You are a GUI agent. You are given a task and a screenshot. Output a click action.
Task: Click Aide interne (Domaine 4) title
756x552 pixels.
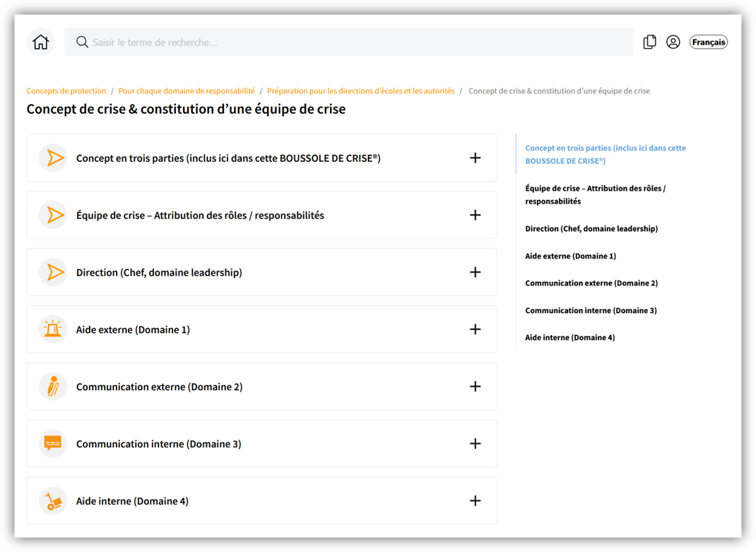tap(133, 501)
